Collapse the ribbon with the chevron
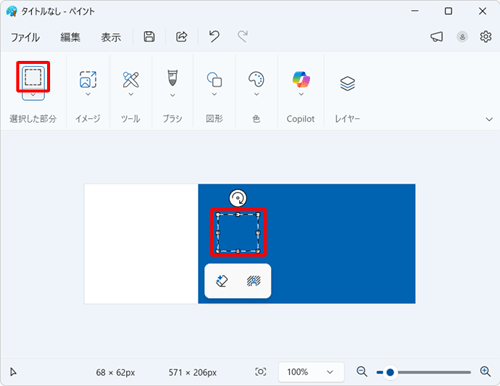The height and width of the screenshot is (386, 500). pos(489,119)
